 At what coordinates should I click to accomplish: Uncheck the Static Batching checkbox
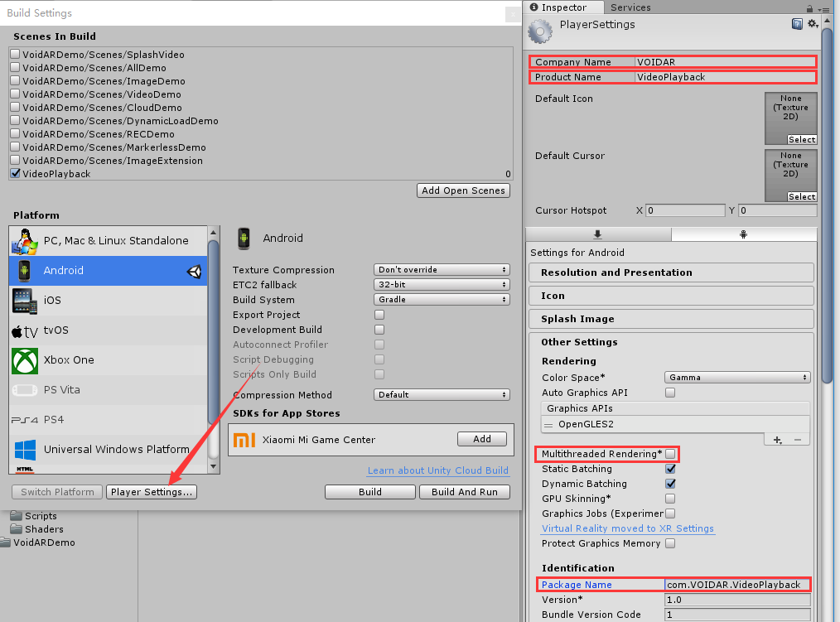(670, 469)
